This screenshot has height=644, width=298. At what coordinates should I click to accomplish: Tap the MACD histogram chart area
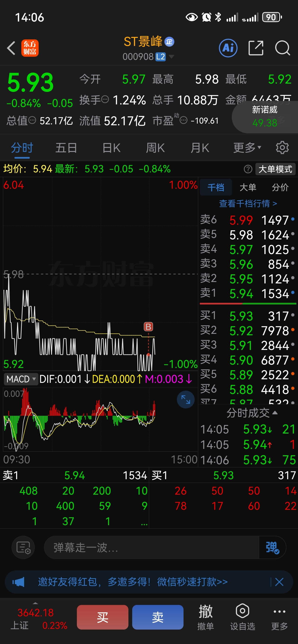tap(101, 420)
